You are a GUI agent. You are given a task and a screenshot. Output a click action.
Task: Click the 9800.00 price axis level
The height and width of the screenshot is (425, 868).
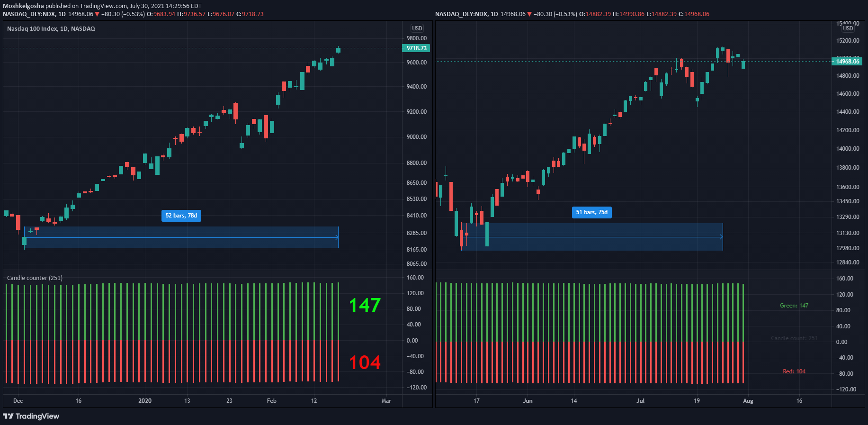point(417,38)
